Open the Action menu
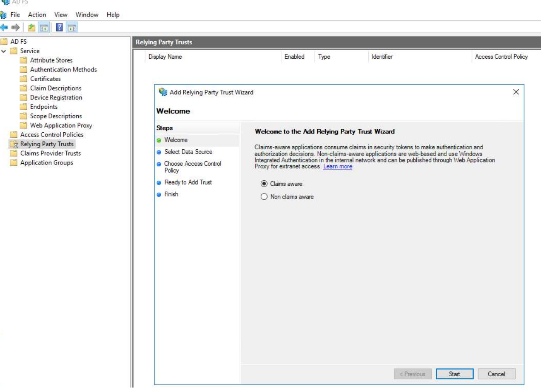Viewport: 541px width, 392px height. pos(37,15)
